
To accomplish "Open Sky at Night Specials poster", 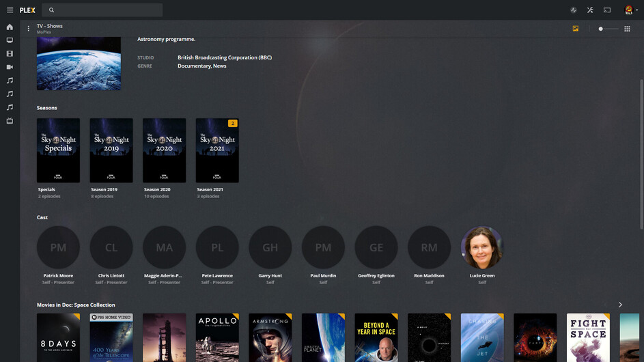I will [x=58, y=150].
